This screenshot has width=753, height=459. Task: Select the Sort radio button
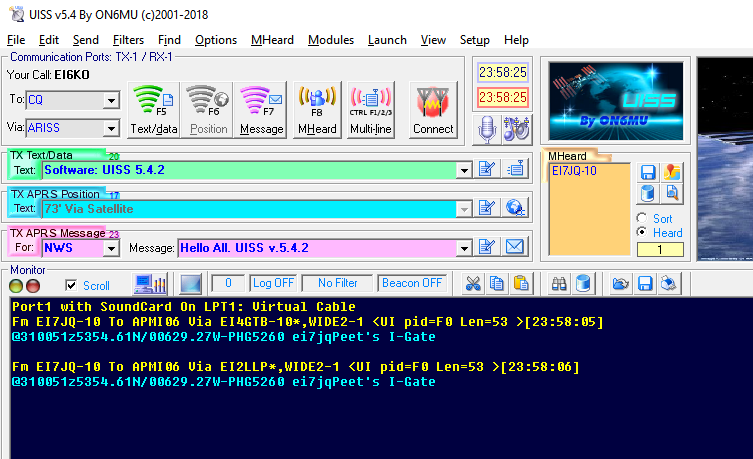(x=642, y=217)
